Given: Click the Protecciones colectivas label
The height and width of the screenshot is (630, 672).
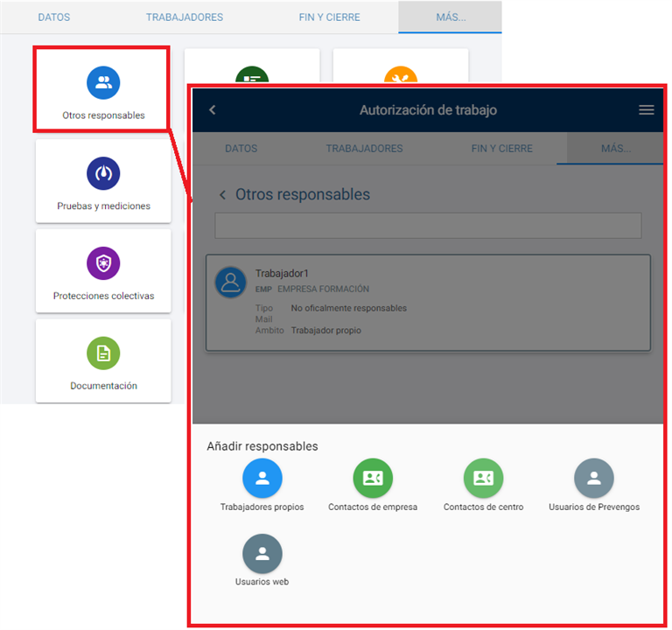Looking at the screenshot, I should point(103,296).
